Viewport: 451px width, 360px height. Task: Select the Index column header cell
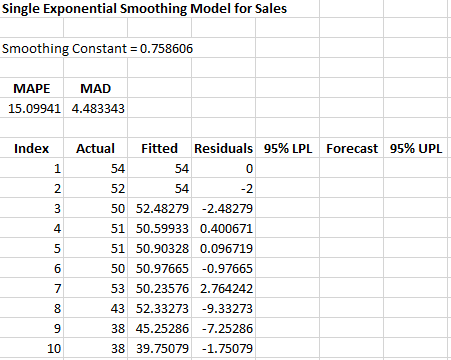(32, 149)
